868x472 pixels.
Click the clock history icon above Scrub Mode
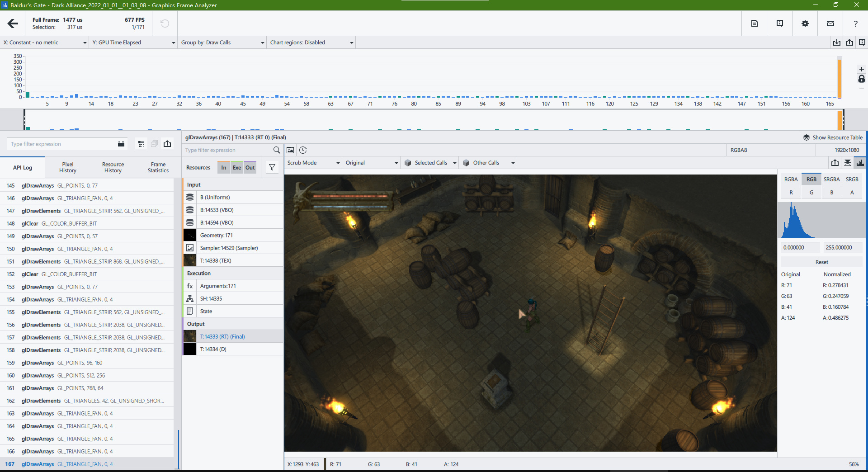[x=303, y=150]
